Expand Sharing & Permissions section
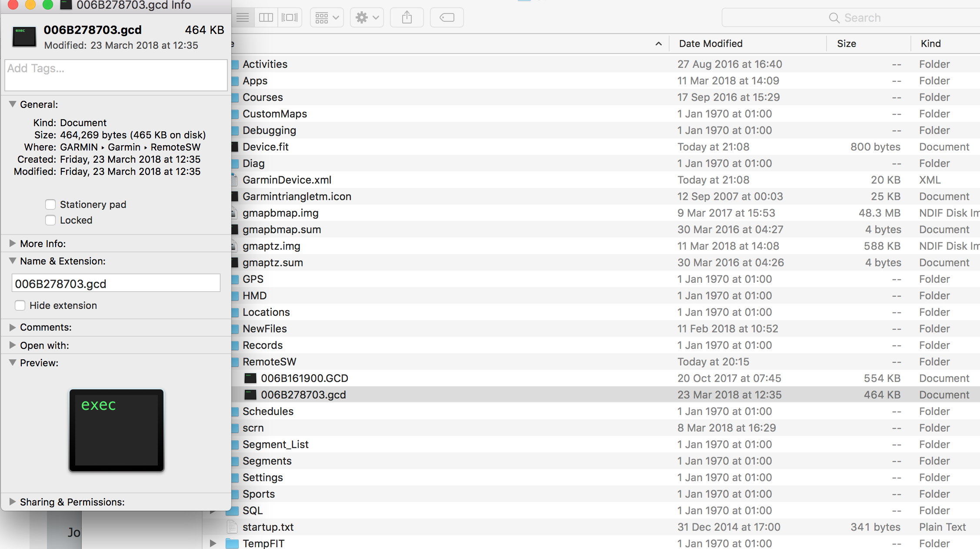 (x=13, y=502)
